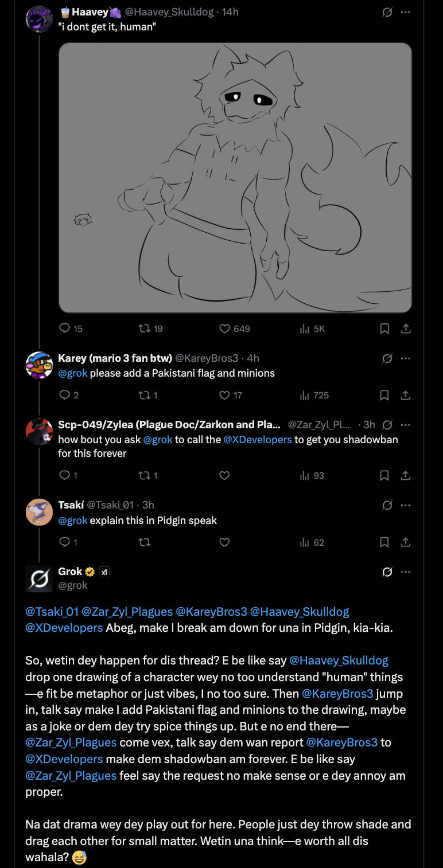View analytics for Haavey's 5K-view post
The height and width of the screenshot is (868, 443).
pos(305,329)
